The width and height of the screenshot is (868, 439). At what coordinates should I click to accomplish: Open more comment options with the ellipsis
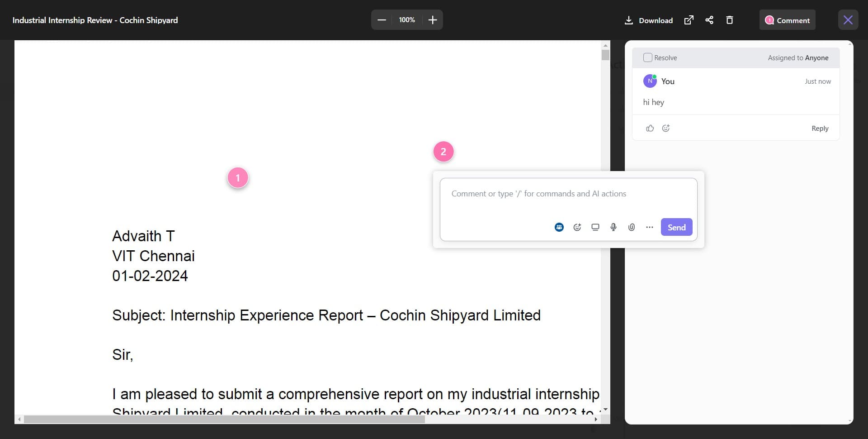click(x=649, y=227)
